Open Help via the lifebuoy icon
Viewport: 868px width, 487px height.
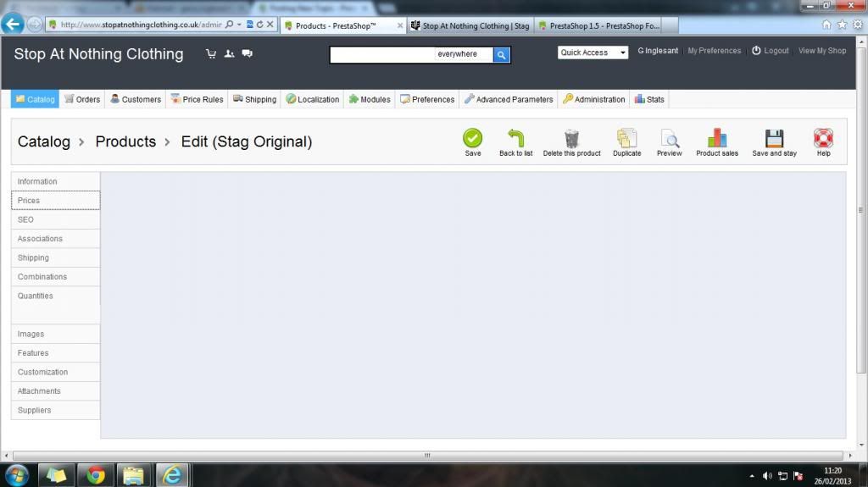(x=823, y=138)
